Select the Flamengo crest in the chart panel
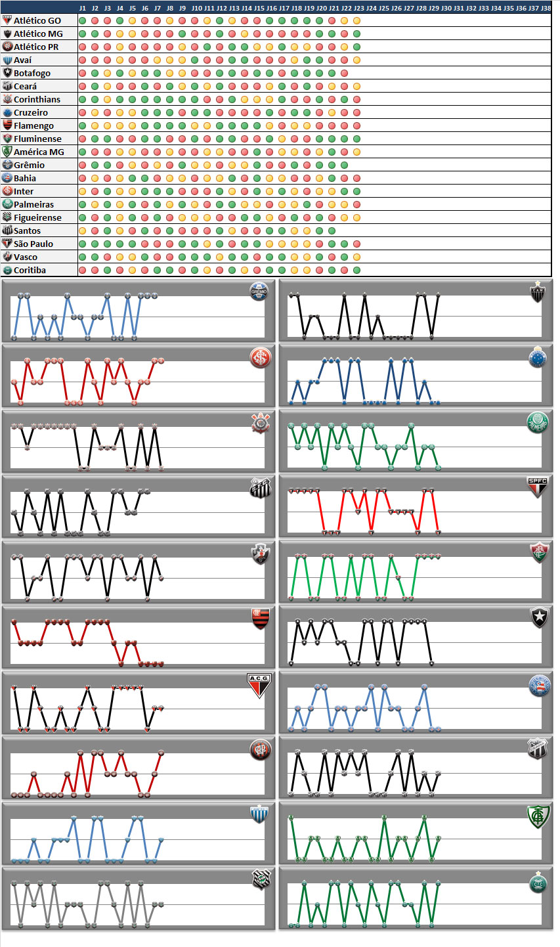 pos(260,619)
